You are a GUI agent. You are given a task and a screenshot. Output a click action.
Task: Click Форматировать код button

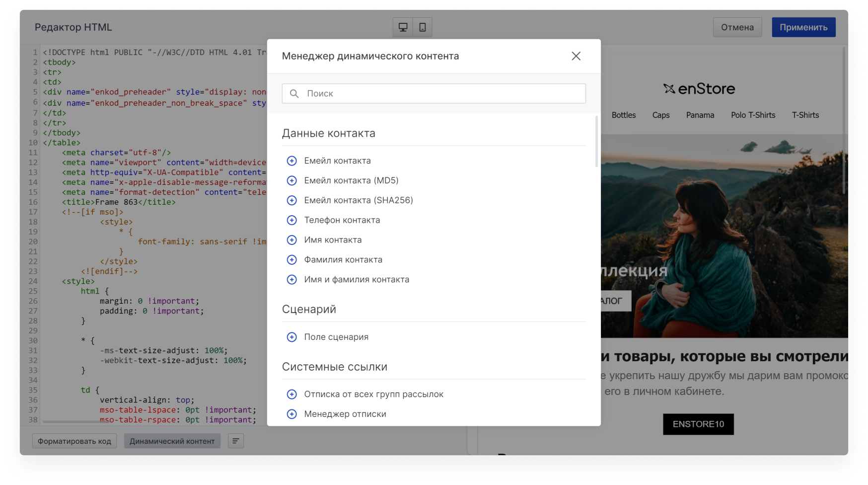(74, 441)
